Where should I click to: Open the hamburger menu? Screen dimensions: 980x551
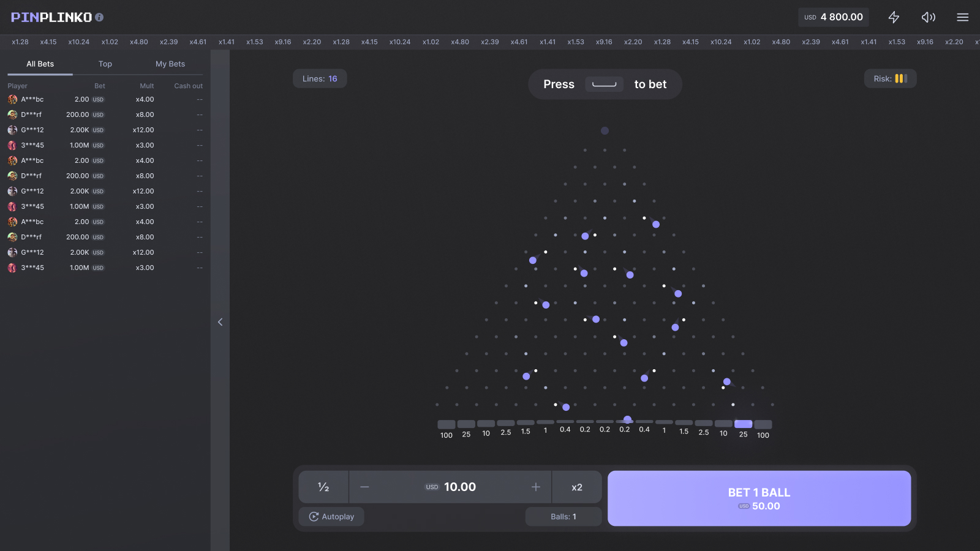(x=962, y=17)
